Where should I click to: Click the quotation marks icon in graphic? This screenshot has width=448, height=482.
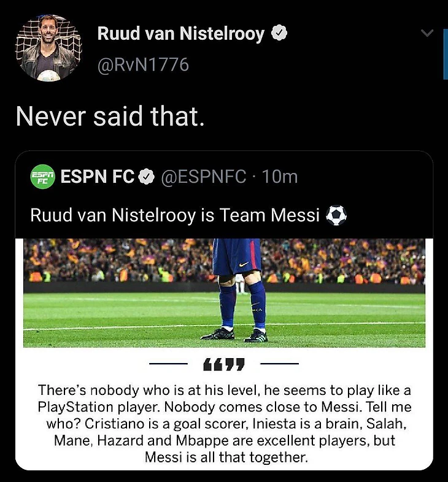point(224,364)
